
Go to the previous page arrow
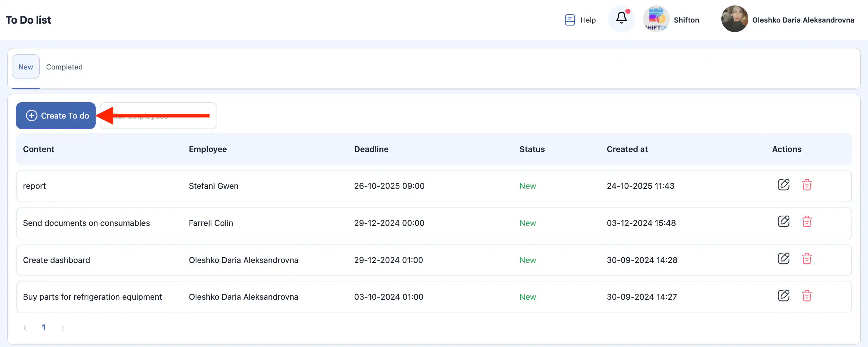point(25,328)
